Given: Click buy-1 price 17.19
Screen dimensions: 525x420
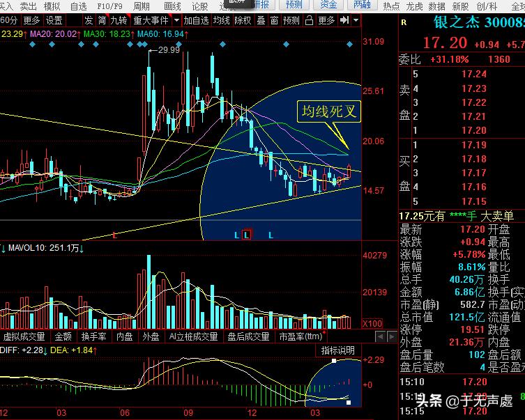Looking at the screenshot, I should [473, 145].
